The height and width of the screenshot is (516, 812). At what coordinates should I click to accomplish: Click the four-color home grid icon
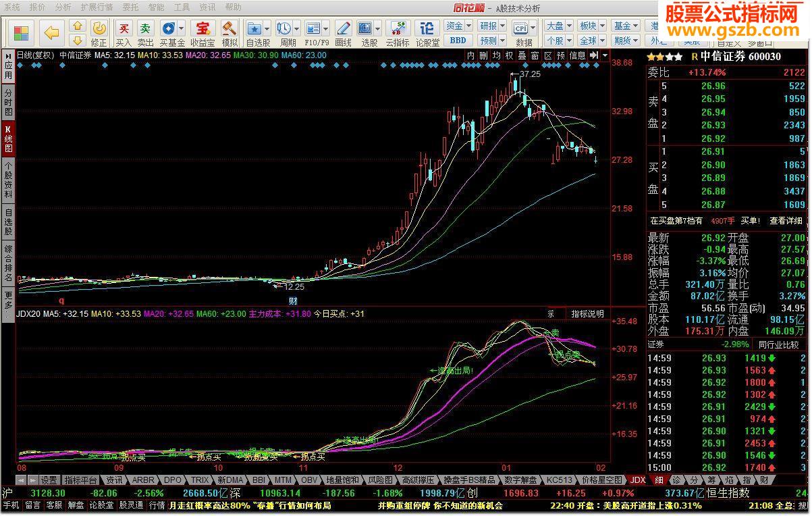[x=21, y=32]
